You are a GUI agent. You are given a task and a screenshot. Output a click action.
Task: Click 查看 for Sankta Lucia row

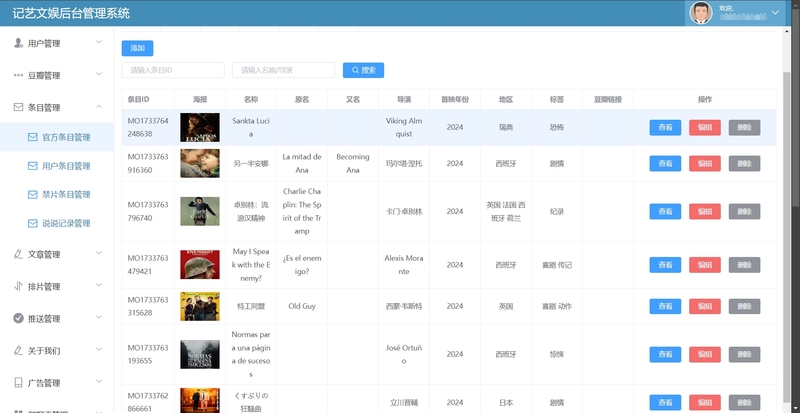pyautogui.click(x=665, y=128)
